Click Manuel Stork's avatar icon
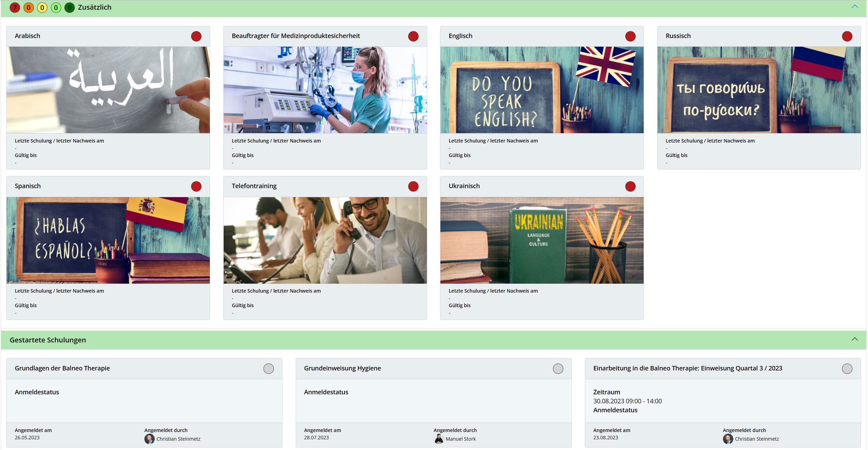The image size is (868, 450). pos(439,439)
